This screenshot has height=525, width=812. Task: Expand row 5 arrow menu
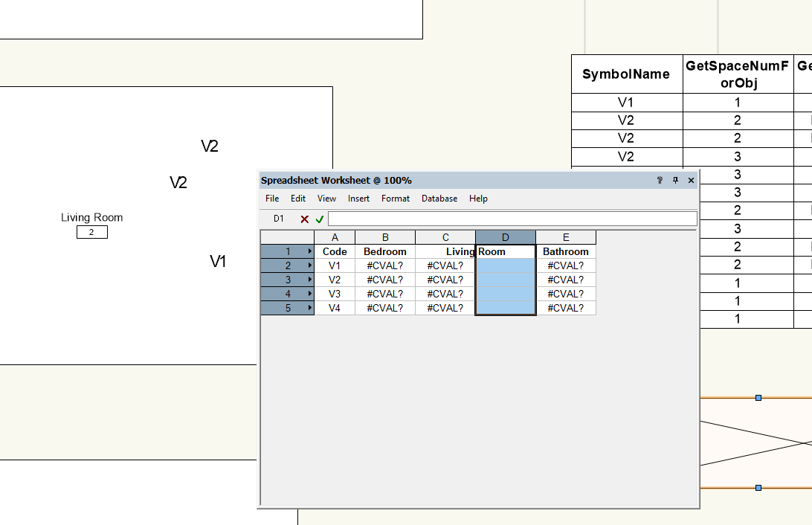coord(309,308)
